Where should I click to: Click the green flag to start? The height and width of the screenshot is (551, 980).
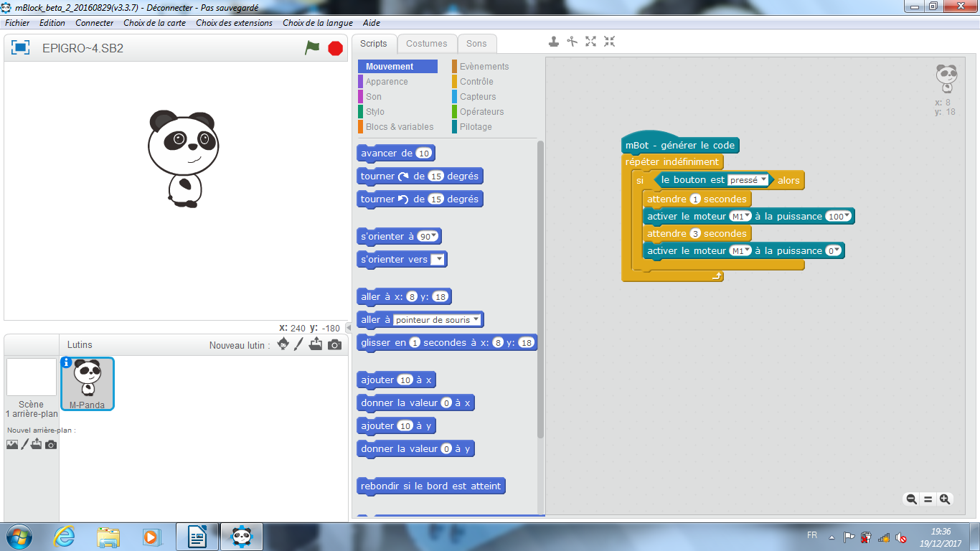312,47
